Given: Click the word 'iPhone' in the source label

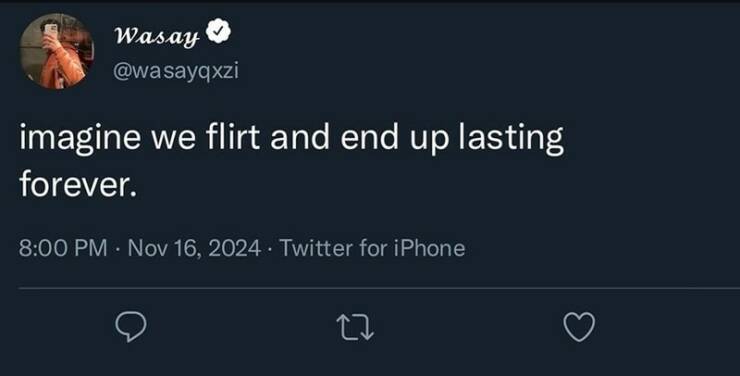Looking at the screenshot, I should click(430, 248).
